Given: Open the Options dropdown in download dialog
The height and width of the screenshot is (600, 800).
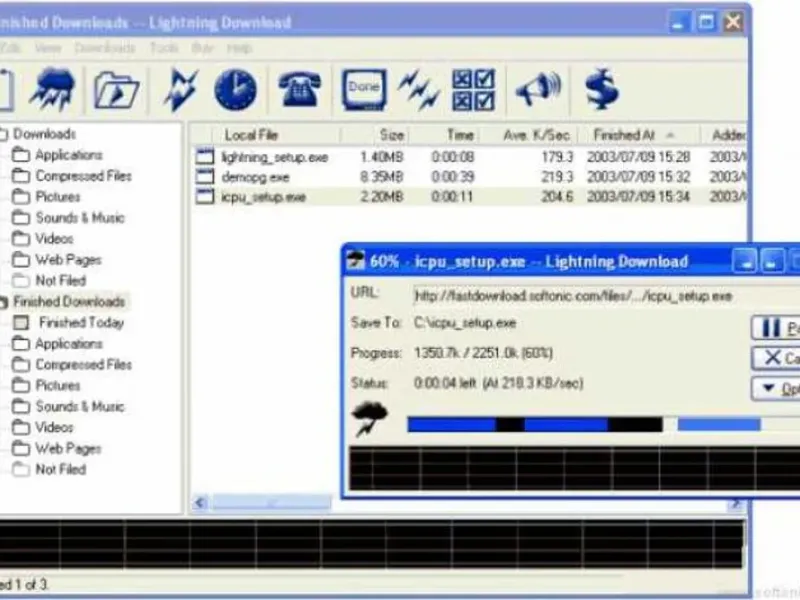Looking at the screenshot, I should click(776, 389).
